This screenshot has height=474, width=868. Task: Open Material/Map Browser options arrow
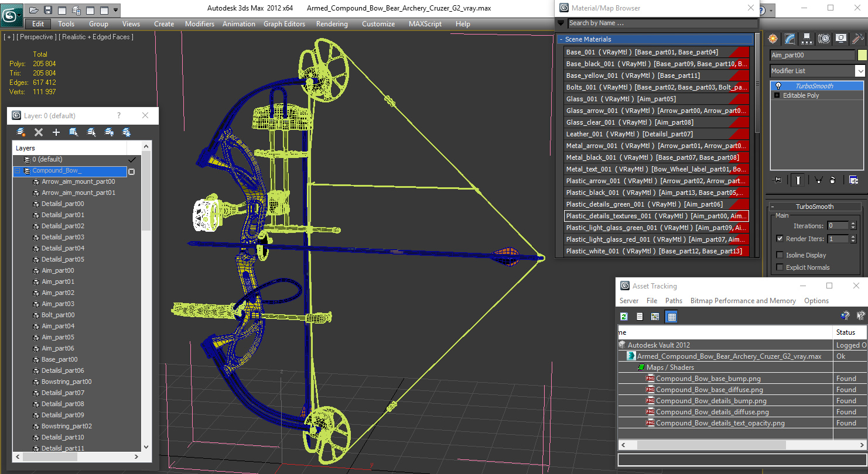[561, 23]
